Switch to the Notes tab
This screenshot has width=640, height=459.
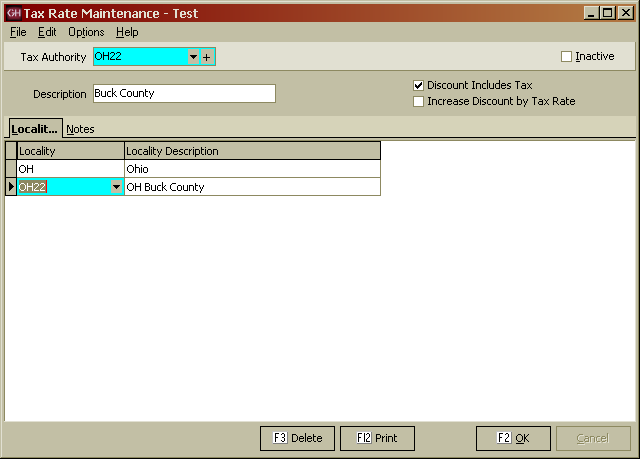tap(80, 129)
